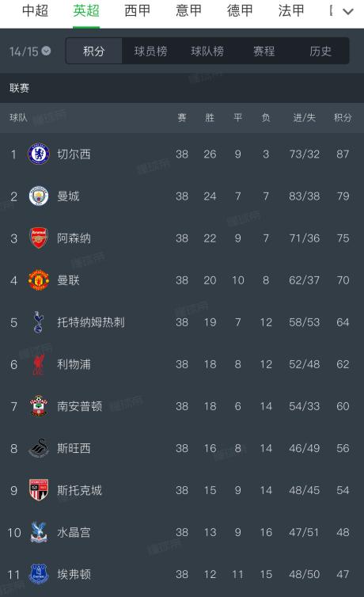This screenshot has width=364, height=597.
Task: Open the Arsenal badge icon
Action: click(x=39, y=238)
